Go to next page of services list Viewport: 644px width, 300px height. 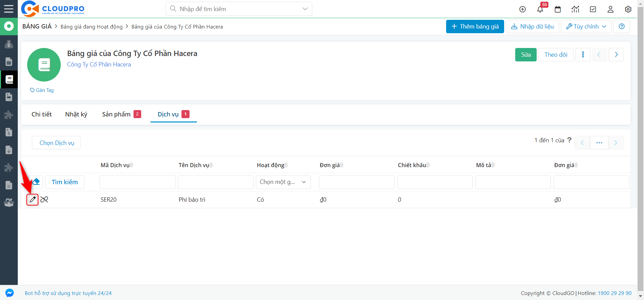616,143
